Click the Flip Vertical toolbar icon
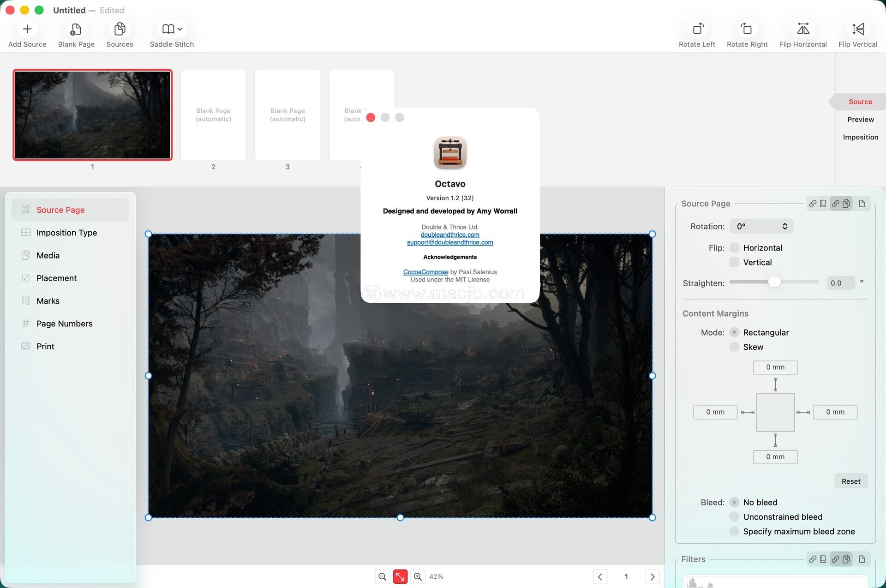Viewport: 886px width, 588px height. tap(858, 29)
